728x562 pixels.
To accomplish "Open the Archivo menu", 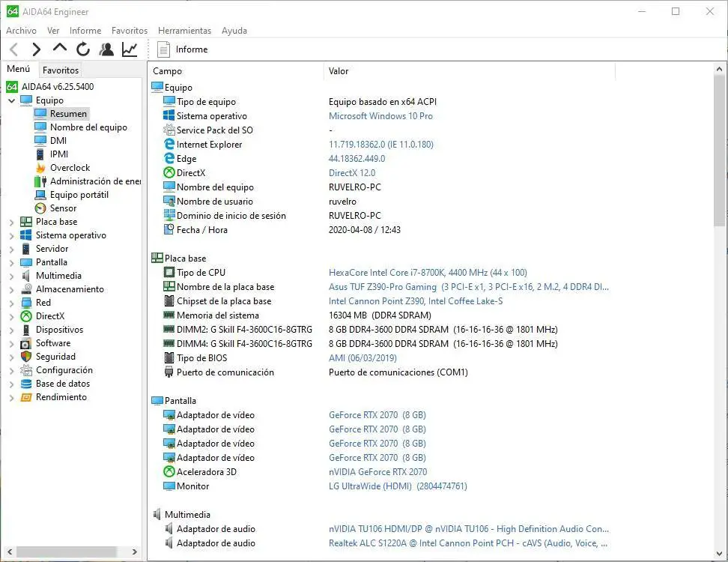I will [x=21, y=31].
